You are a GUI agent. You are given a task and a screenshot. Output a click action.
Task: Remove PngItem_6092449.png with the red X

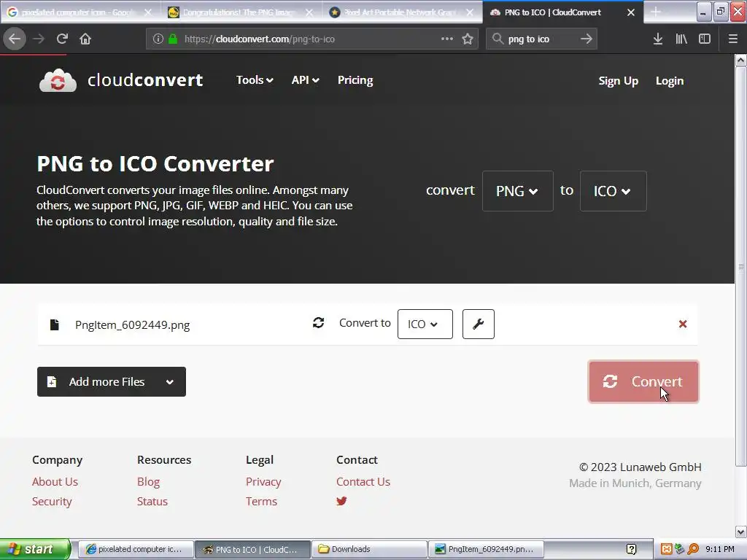click(683, 324)
